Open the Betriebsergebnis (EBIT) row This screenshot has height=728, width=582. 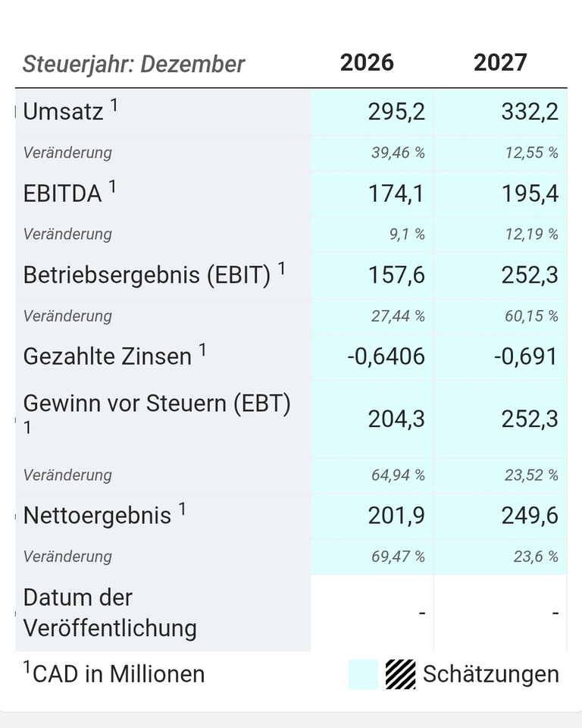[x=147, y=275]
